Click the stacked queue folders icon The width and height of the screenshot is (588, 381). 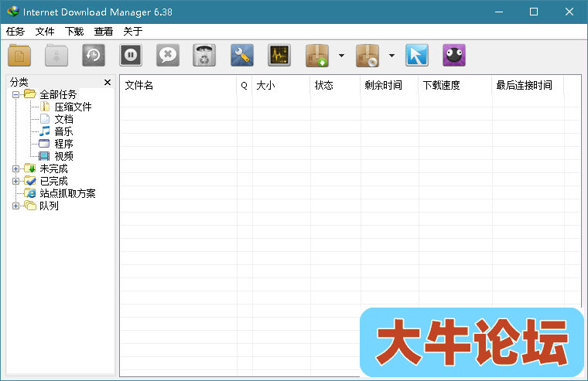tap(30, 206)
